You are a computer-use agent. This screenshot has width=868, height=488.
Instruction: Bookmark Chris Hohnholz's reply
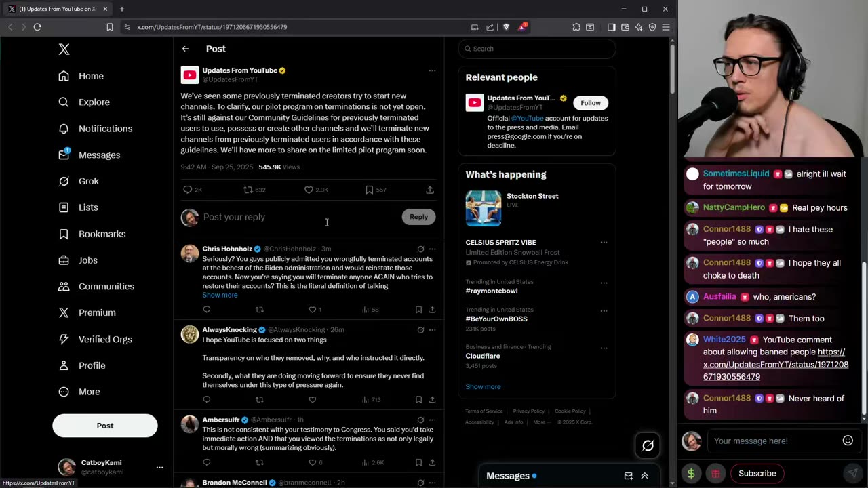coord(418,310)
